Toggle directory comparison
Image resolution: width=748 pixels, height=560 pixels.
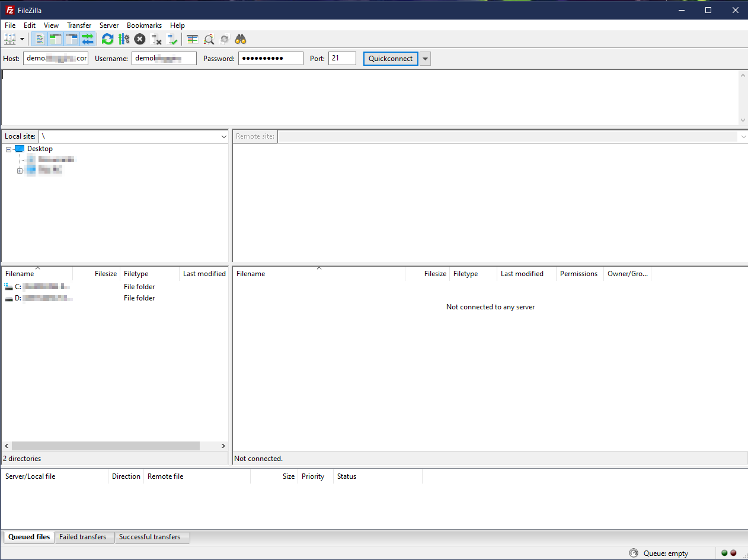click(209, 39)
